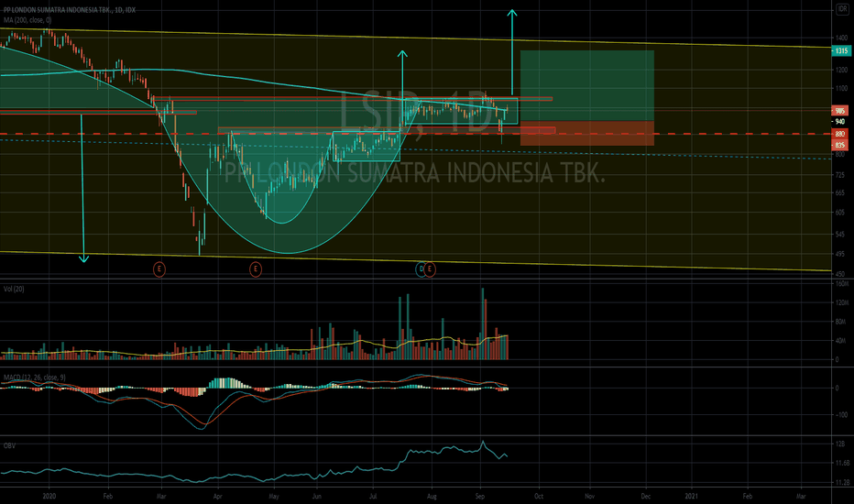Click the red 835 price label
This screenshot has height=504, width=854.
click(x=840, y=145)
